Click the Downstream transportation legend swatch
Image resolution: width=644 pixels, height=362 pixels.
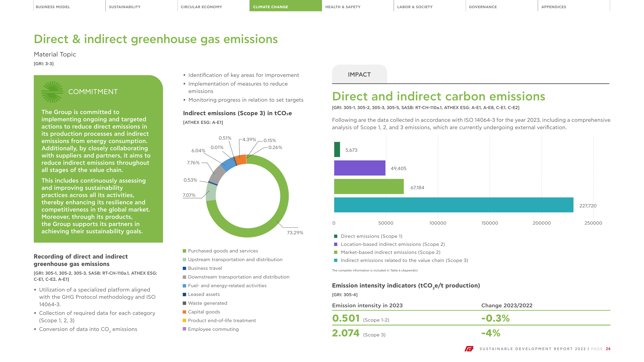[x=185, y=277]
